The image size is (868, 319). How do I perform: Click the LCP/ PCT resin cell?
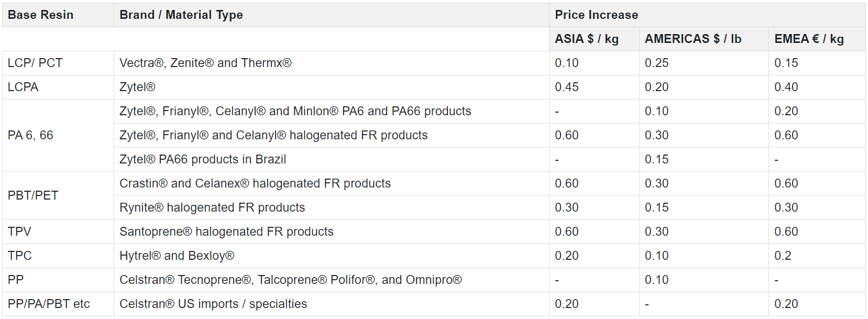pos(35,63)
